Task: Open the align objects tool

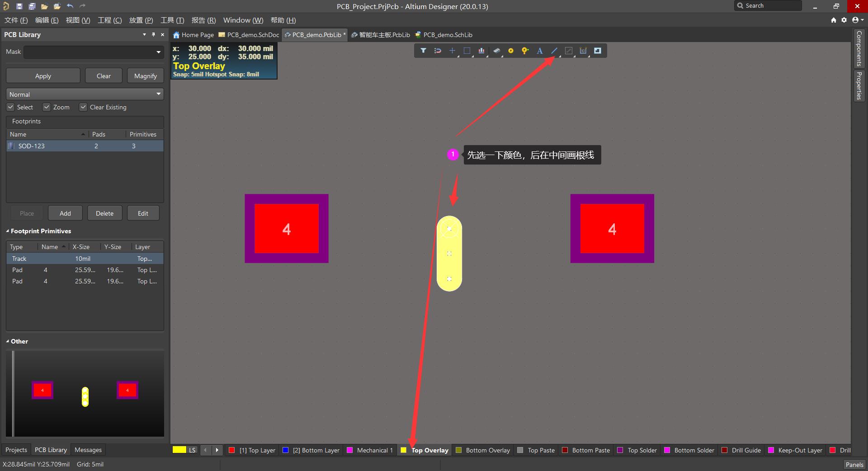Action: tap(481, 51)
